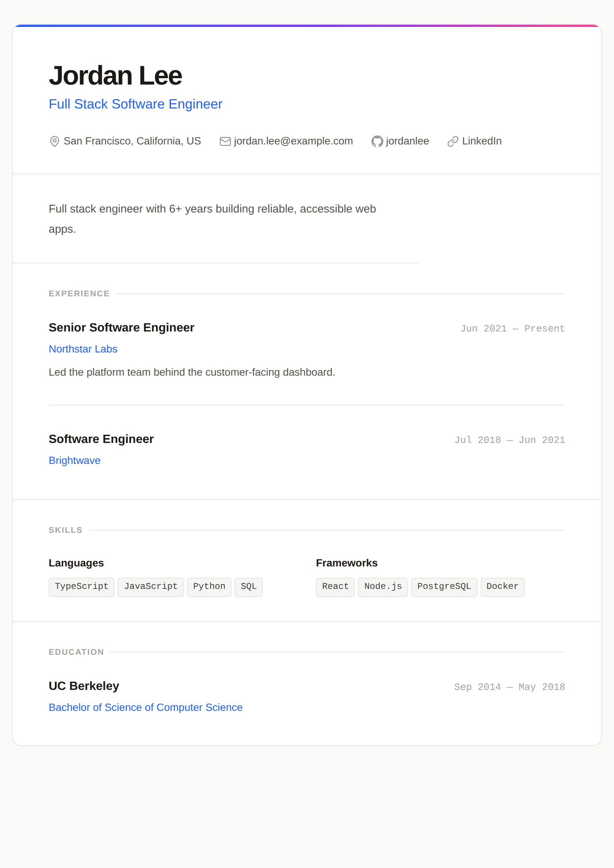Click the PostgreSQL skill tag
This screenshot has height=868, width=614.
[x=444, y=587]
